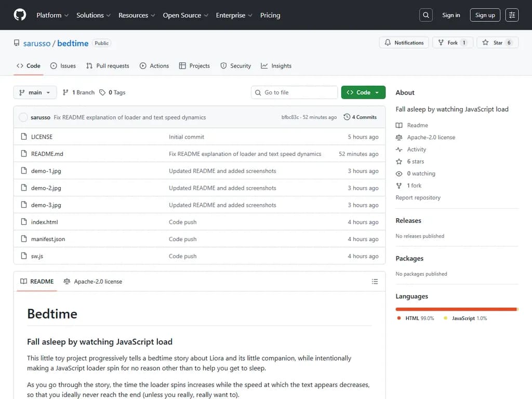Image resolution: width=532 pixels, height=399 pixels.
Task: Switch to the Pull requests tab
Action: coord(108,66)
